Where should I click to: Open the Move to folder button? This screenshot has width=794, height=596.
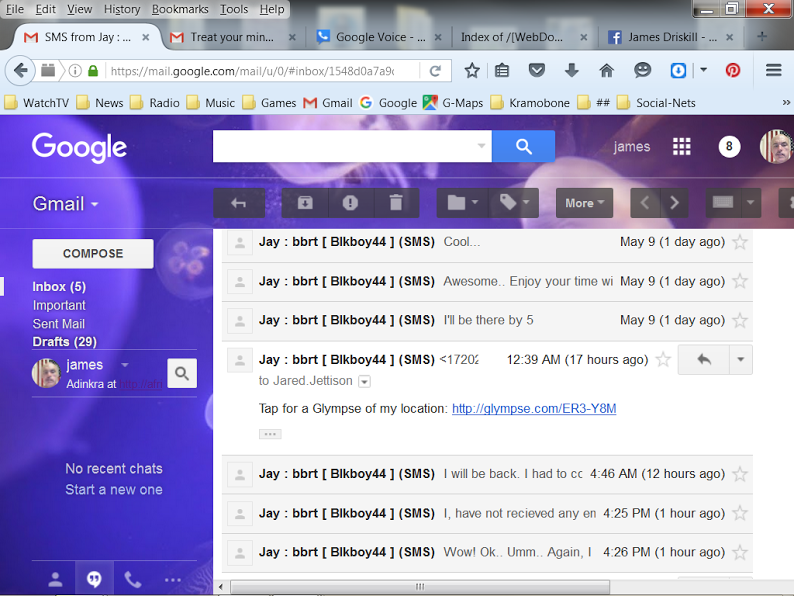click(462, 203)
